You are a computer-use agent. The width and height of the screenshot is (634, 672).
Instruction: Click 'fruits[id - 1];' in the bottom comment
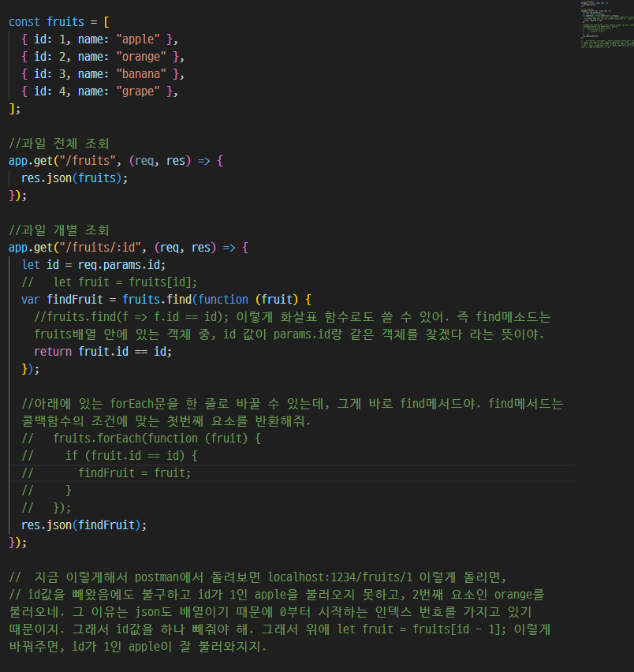point(459,629)
